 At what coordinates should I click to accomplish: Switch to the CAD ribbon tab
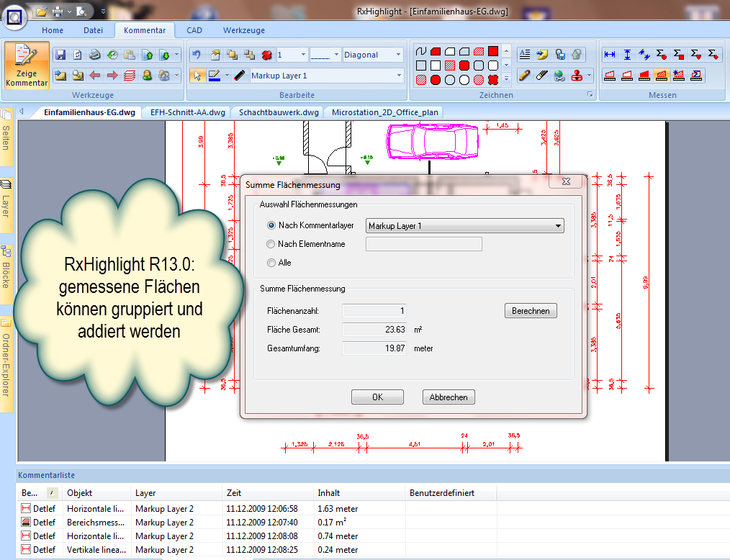[194, 30]
